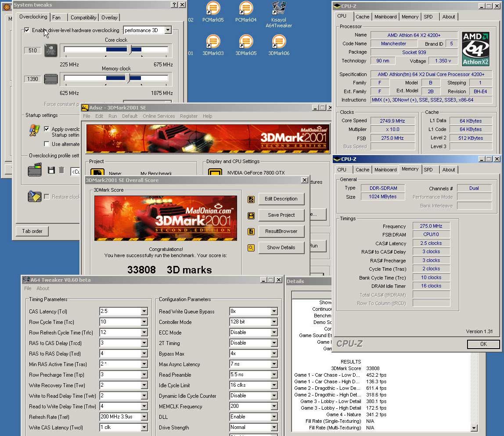
Task: Open the About tab in upper CPU-Z
Action: tap(448, 17)
